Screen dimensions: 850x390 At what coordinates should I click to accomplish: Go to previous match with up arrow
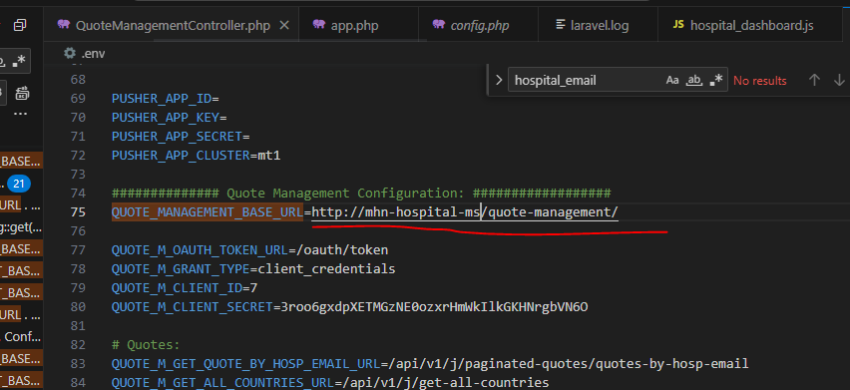[814, 80]
